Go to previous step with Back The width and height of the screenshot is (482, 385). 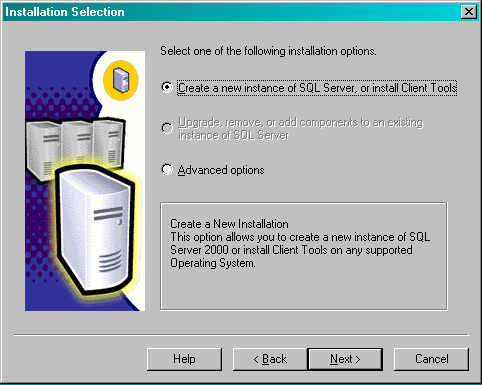pyautogui.click(x=270, y=359)
